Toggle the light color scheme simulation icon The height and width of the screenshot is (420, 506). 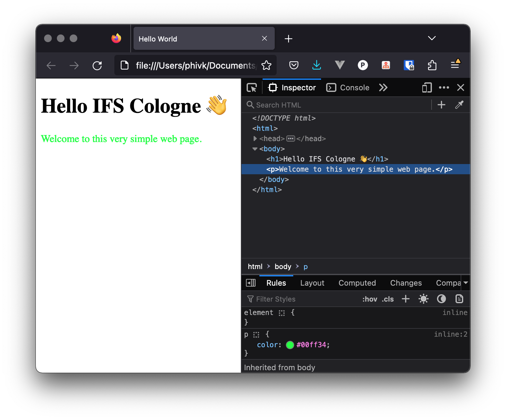[424, 299]
